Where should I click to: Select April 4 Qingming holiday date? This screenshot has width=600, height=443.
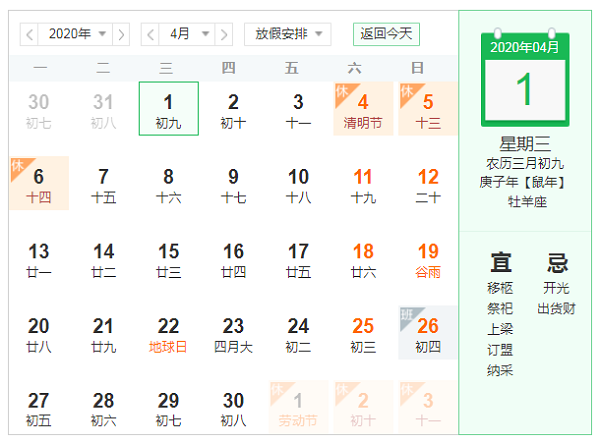click(x=363, y=109)
